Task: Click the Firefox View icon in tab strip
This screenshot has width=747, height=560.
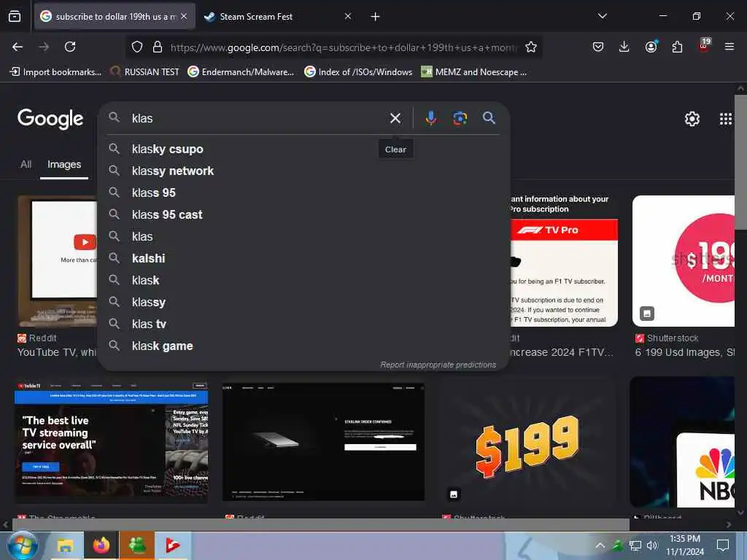Action: click(15, 17)
